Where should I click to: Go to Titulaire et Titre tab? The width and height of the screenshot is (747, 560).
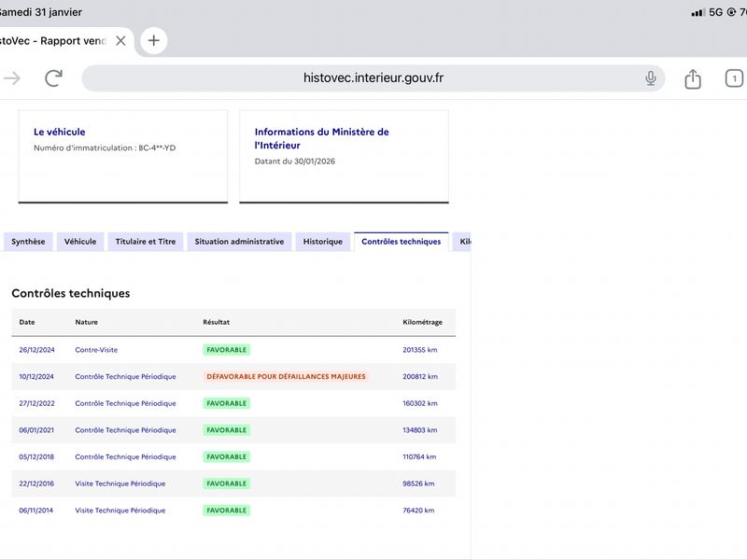(x=145, y=242)
